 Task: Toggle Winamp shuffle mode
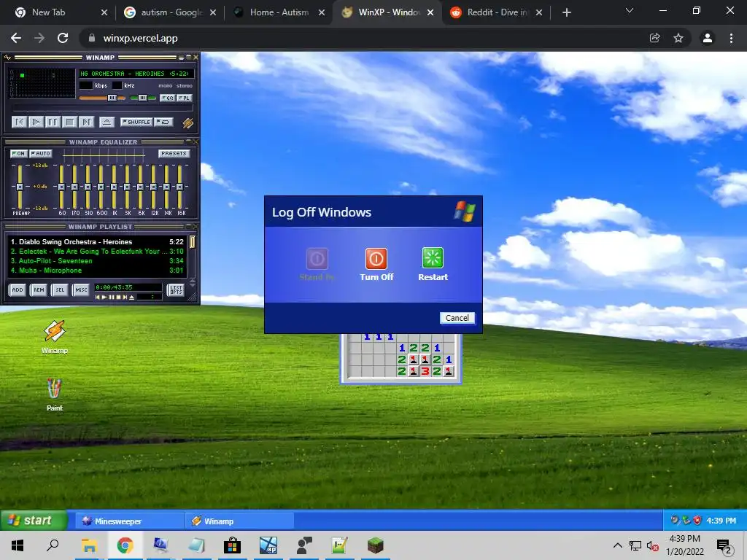click(x=136, y=122)
